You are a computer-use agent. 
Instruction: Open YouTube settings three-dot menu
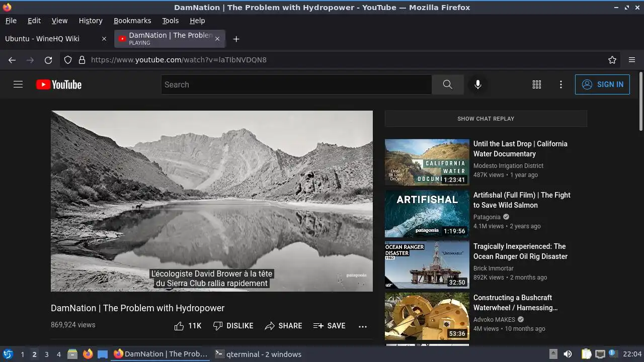click(x=561, y=84)
